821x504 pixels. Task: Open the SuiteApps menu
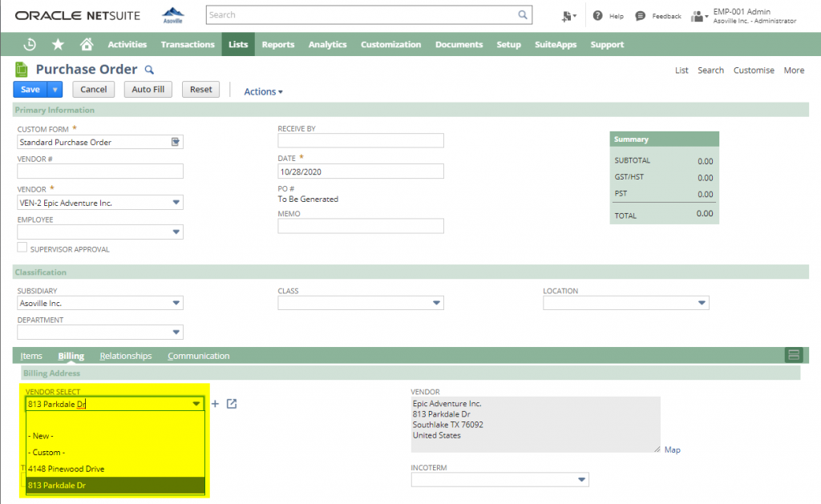[x=556, y=45]
